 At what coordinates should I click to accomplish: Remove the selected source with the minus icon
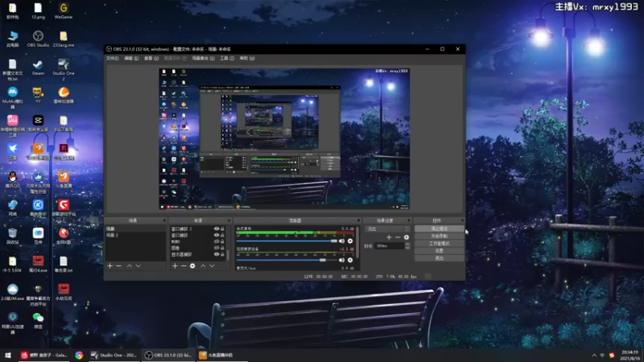[184, 266]
